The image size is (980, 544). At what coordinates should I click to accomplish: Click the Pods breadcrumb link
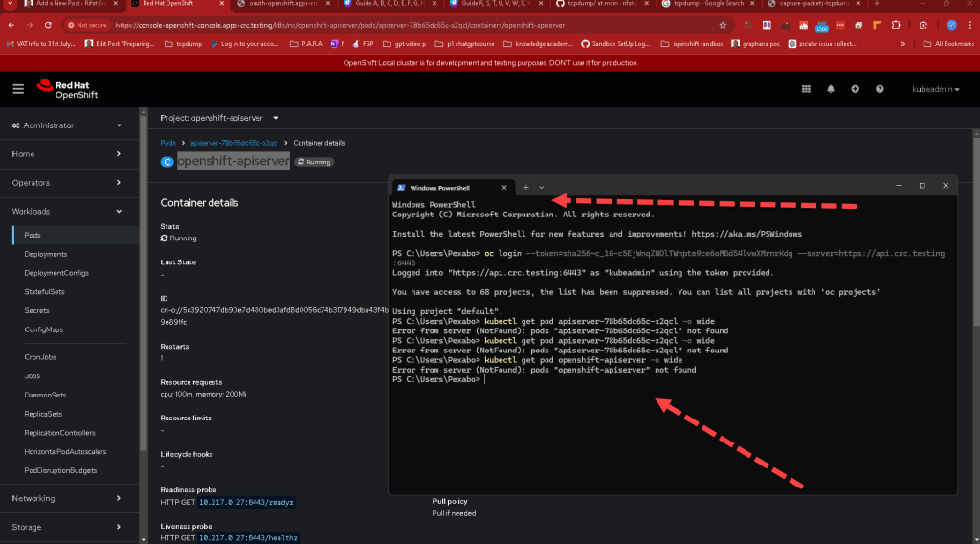pyautogui.click(x=168, y=143)
